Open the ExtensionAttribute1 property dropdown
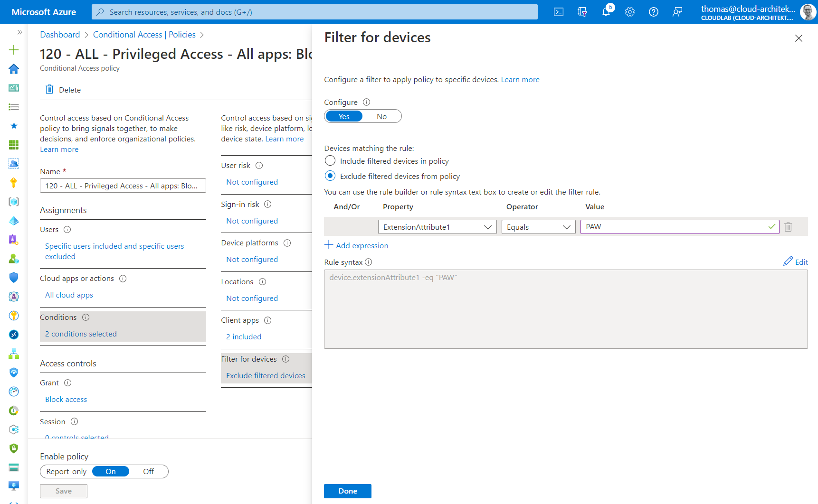 437,227
